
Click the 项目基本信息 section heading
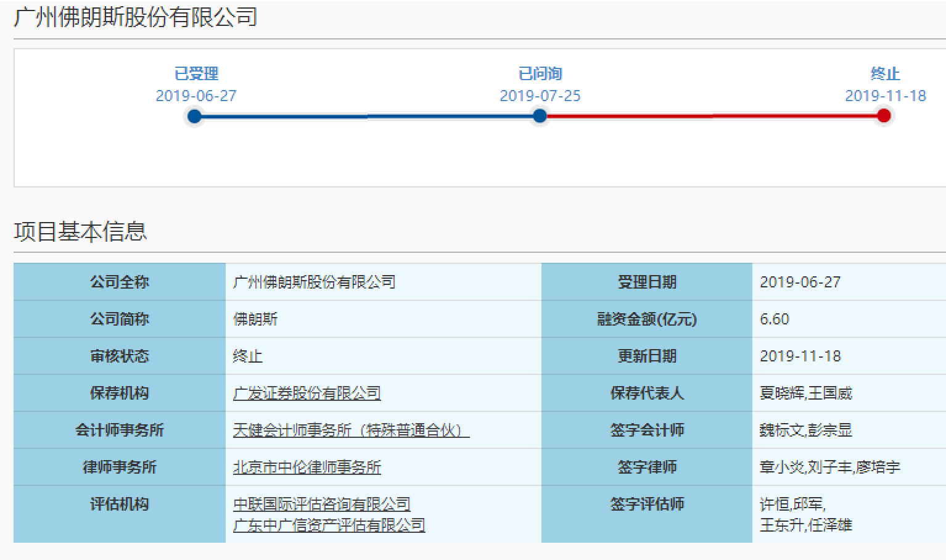(80, 232)
